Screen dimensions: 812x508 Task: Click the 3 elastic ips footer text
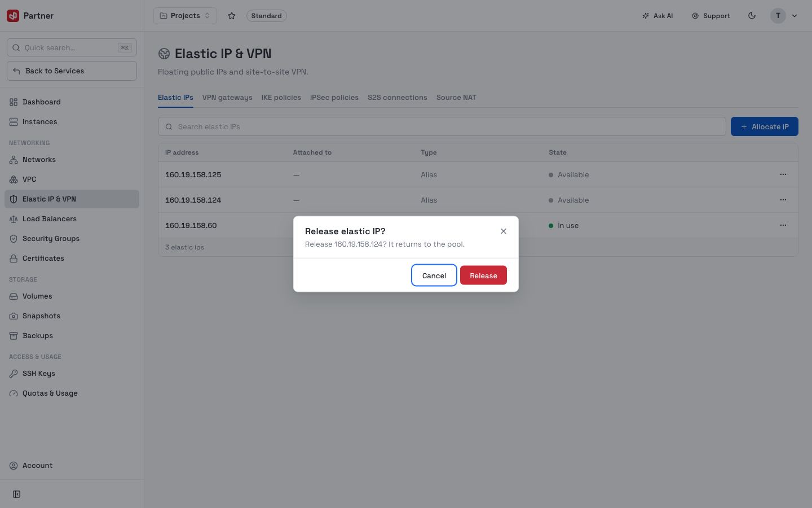point(185,247)
